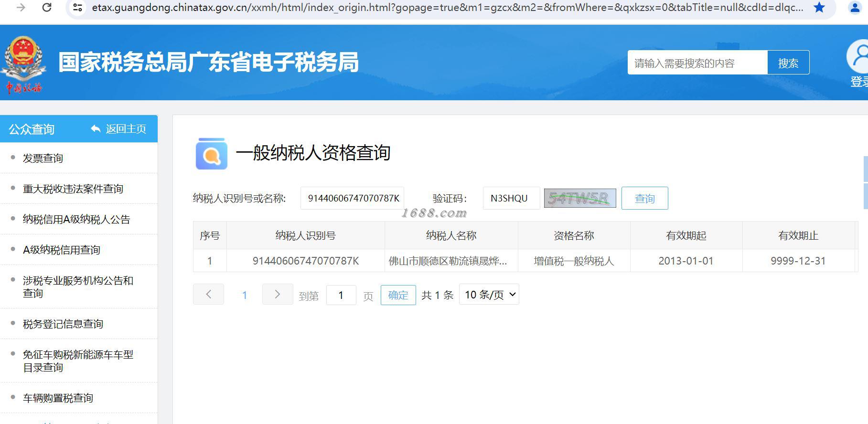The width and height of the screenshot is (868, 424).
Task: Click table cell 91440606747070787K
Action: tap(306, 261)
